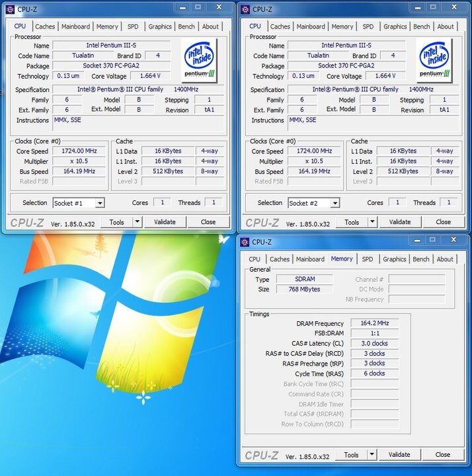Click the Close button in the Socket #1 window

pyautogui.click(x=208, y=222)
